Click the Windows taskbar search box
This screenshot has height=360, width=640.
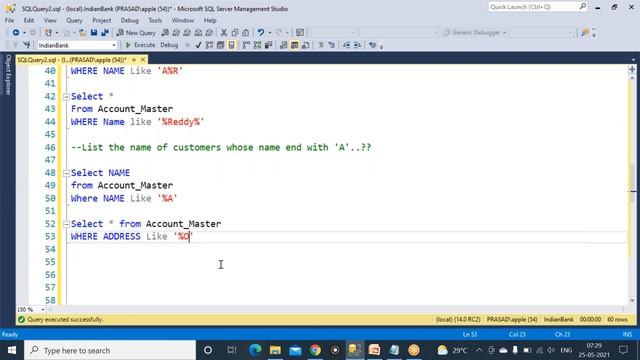click(110, 350)
